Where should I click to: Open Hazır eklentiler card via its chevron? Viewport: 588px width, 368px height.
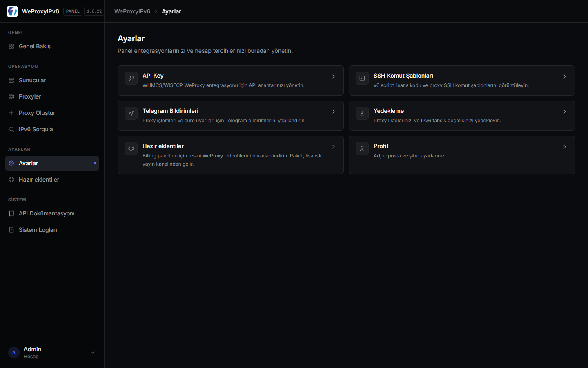click(334, 147)
